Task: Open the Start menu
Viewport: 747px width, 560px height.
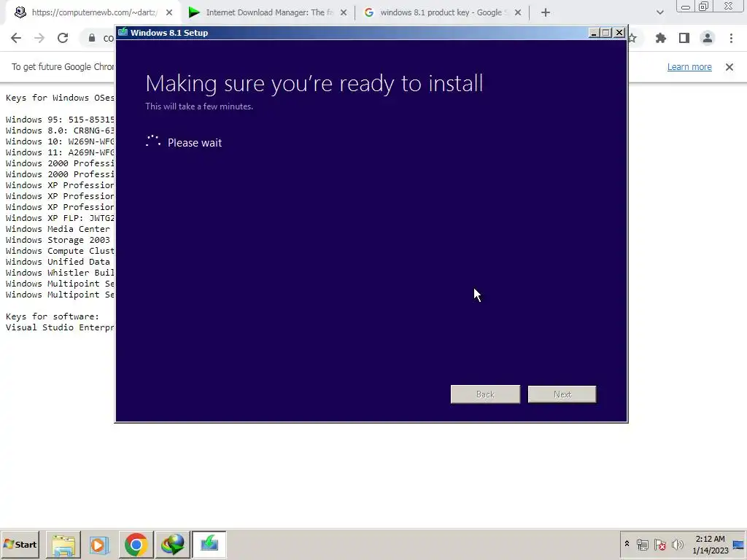Action: point(20,544)
